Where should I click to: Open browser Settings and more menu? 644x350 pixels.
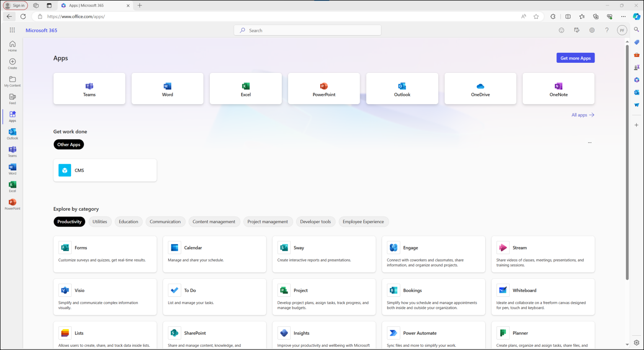point(623,16)
